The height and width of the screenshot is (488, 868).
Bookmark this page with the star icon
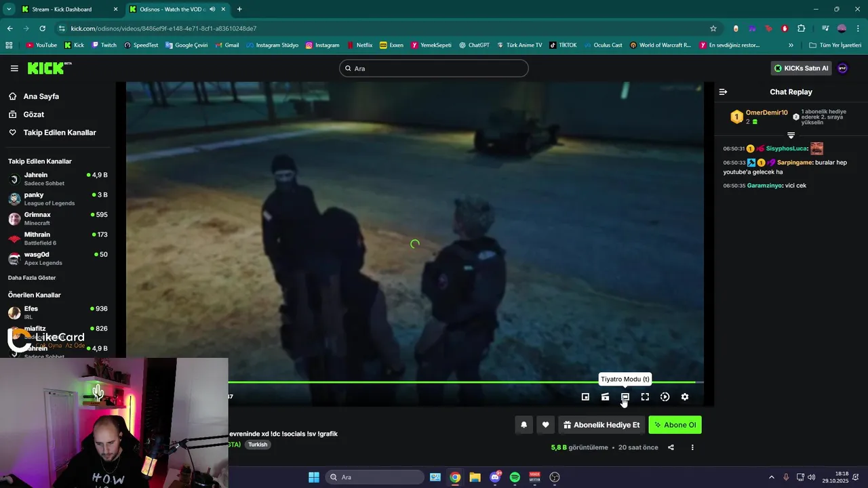(x=713, y=28)
